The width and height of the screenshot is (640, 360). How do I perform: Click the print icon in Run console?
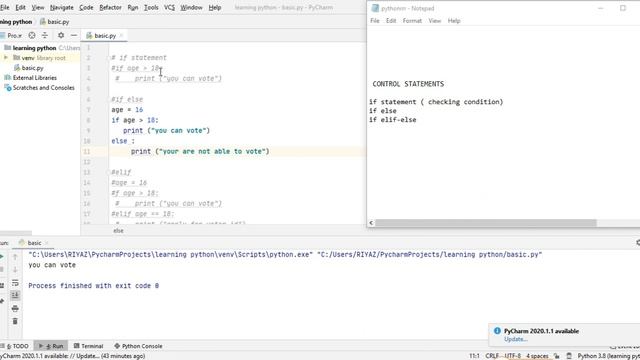[x=15, y=308]
